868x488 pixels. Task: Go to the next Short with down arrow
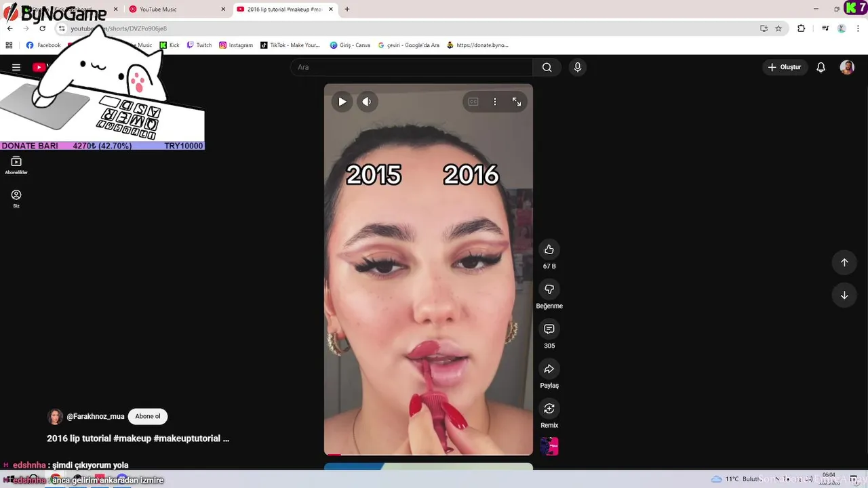point(844,295)
